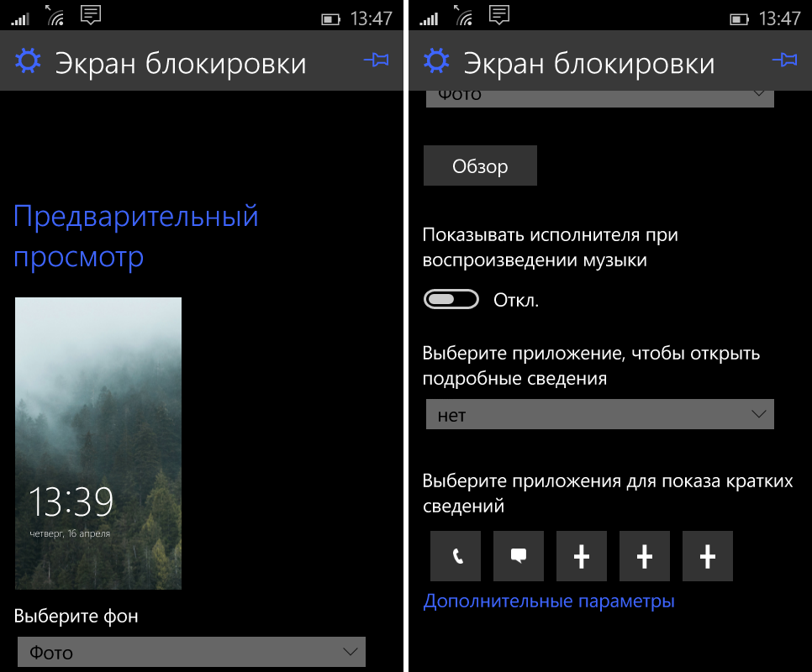Click the battery icon in the right status bar

click(x=739, y=18)
